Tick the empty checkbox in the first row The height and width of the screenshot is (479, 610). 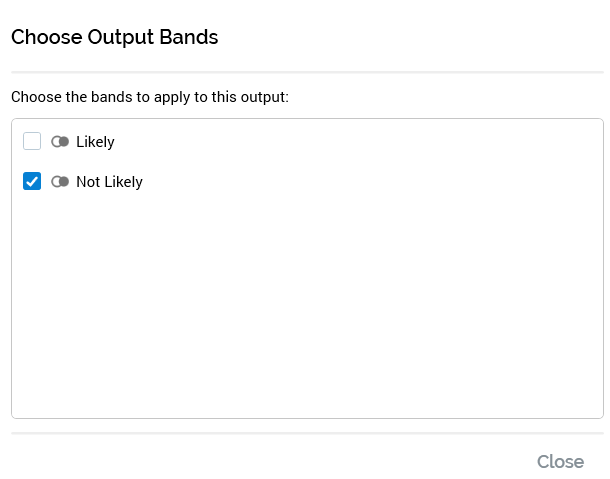click(32, 141)
